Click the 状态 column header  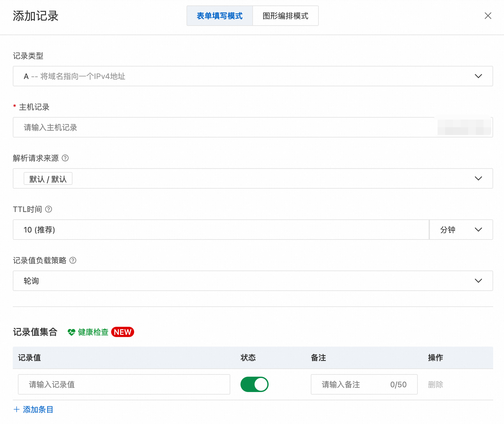[x=248, y=357]
